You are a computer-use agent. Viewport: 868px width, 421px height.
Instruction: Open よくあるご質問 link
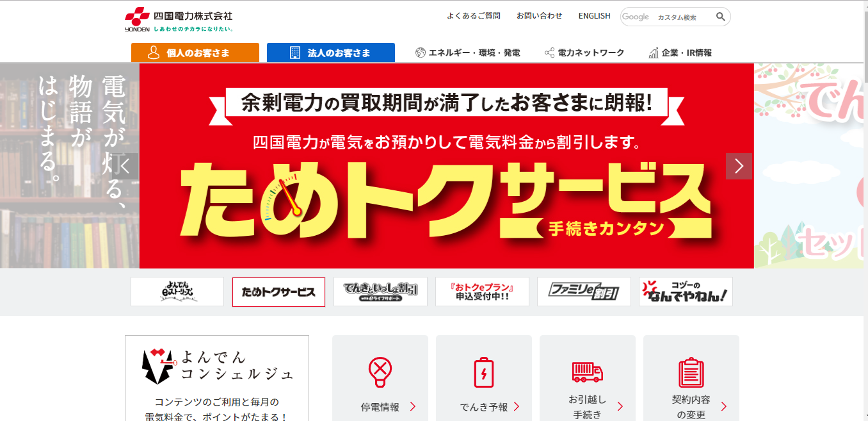[474, 16]
